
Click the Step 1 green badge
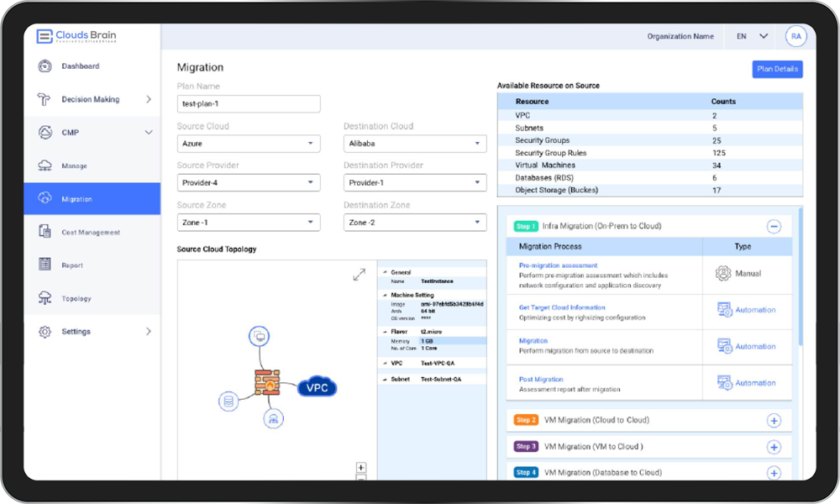coord(526,227)
